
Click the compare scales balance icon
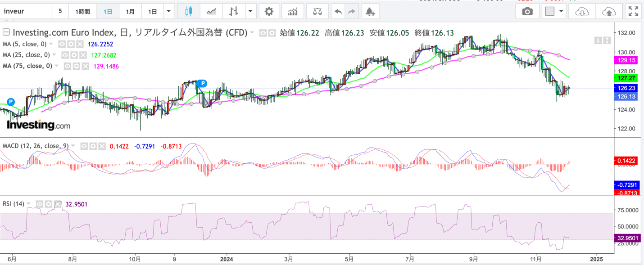coord(317,11)
